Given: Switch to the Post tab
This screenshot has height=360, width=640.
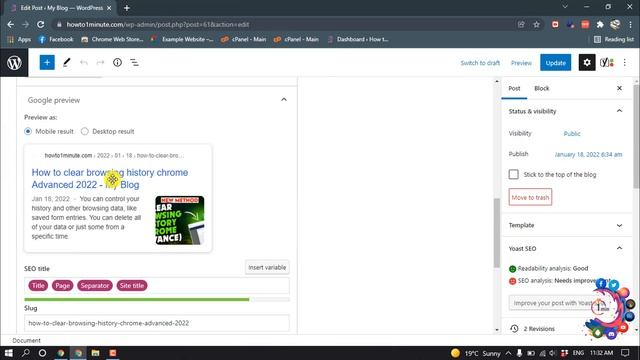Looking at the screenshot, I should click(x=514, y=88).
